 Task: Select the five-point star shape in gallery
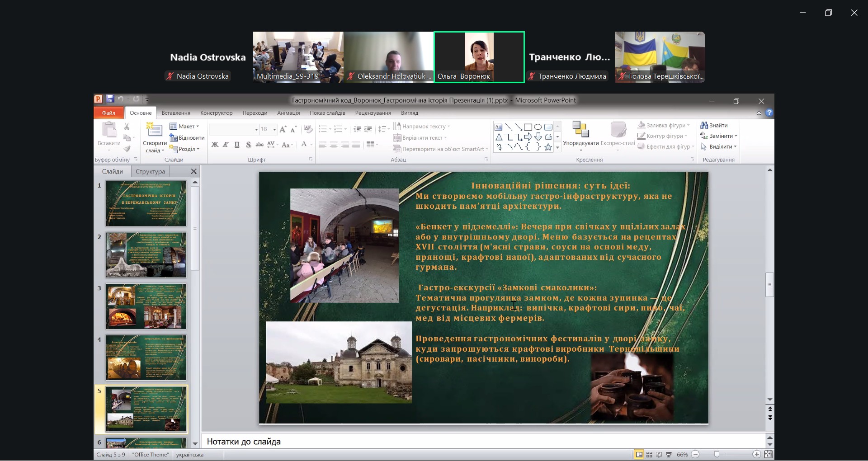coord(548,147)
